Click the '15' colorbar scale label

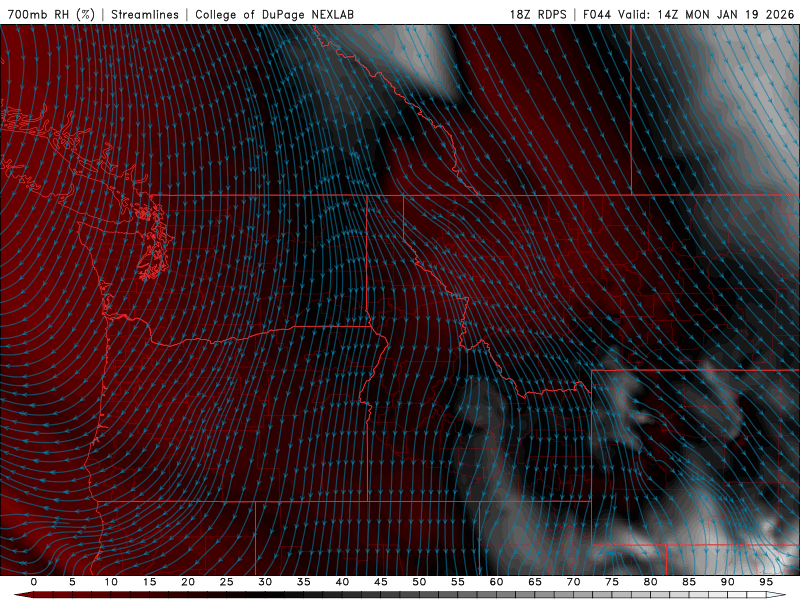pyautogui.click(x=149, y=582)
